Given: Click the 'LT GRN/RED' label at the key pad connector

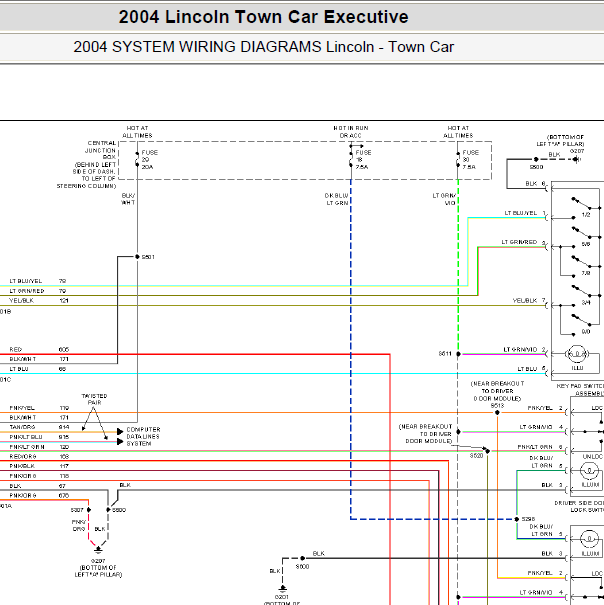Looking at the screenshot, I should tap(519, 242).
